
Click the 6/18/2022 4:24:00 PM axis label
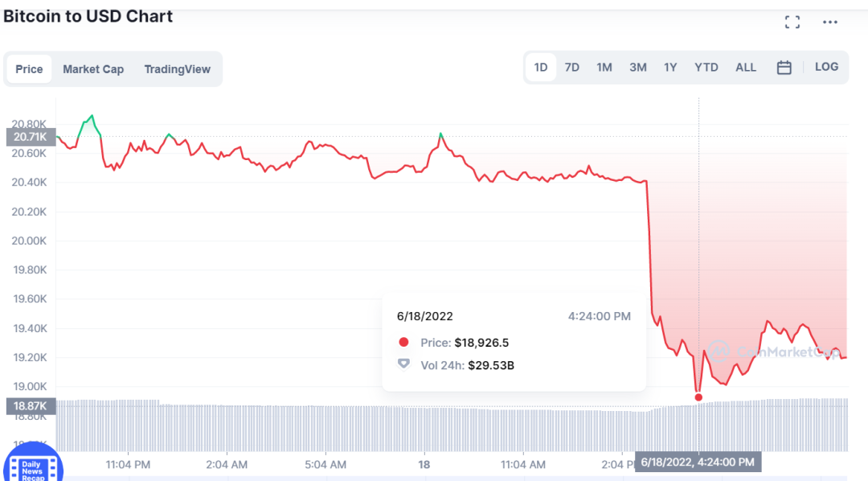[698, 462]
